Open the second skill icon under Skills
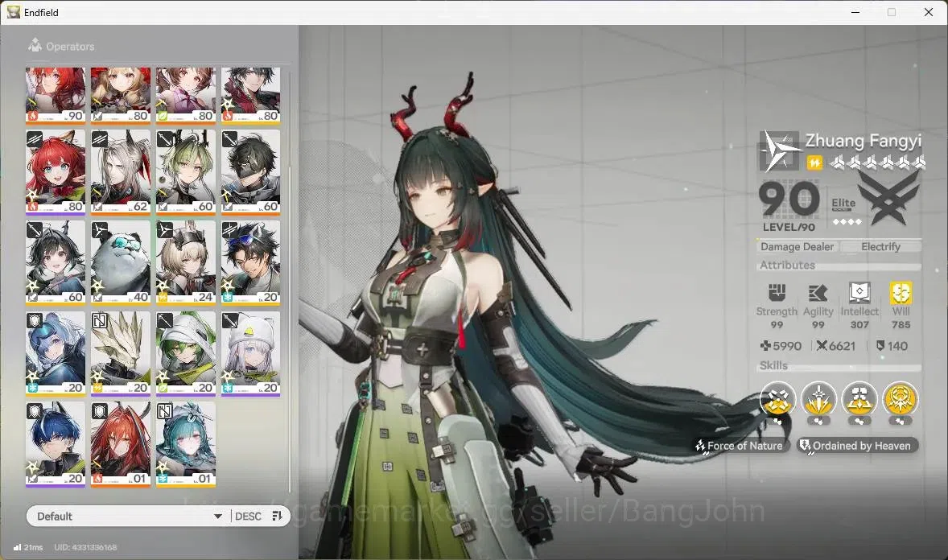 818,399
